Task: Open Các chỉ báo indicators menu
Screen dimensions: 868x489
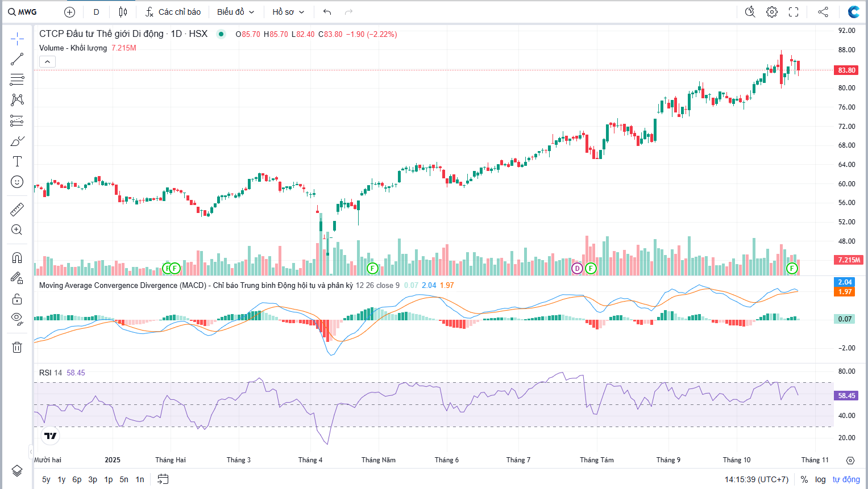Action: [x=173, y=12]
